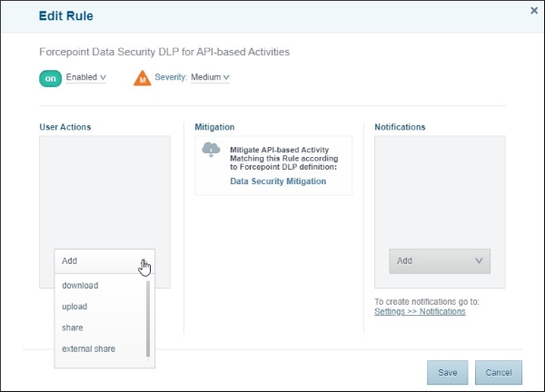Image resolution: width=545 pixels, height=392 pixels.
Task: Expand the Severity Medium dropdown
Action: click(x=209, y=78)
